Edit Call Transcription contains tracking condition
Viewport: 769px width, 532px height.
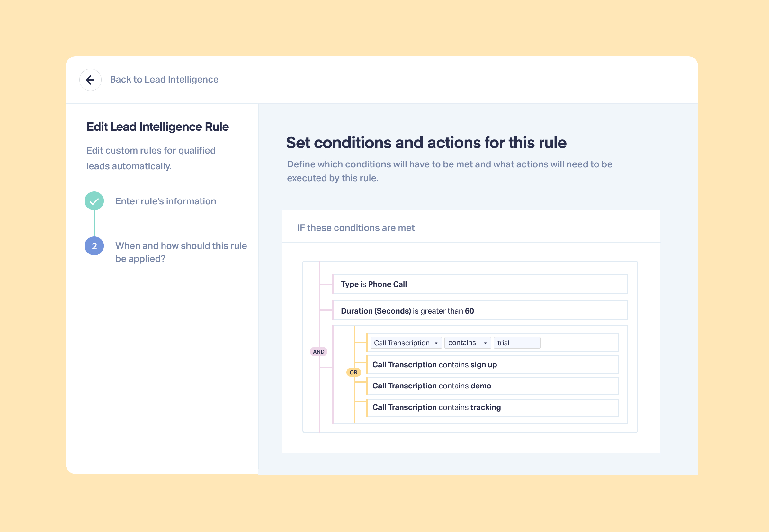click(492, 408)
